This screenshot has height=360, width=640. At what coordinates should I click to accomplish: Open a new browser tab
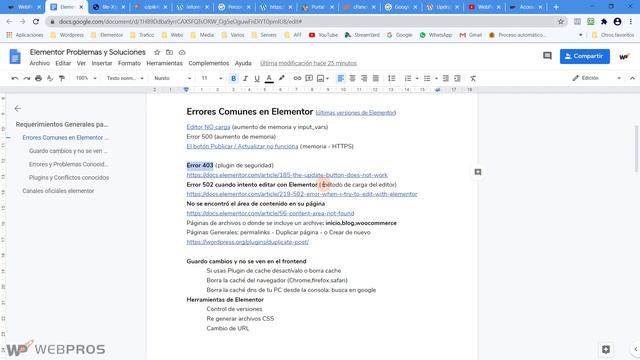click(556, 7)
